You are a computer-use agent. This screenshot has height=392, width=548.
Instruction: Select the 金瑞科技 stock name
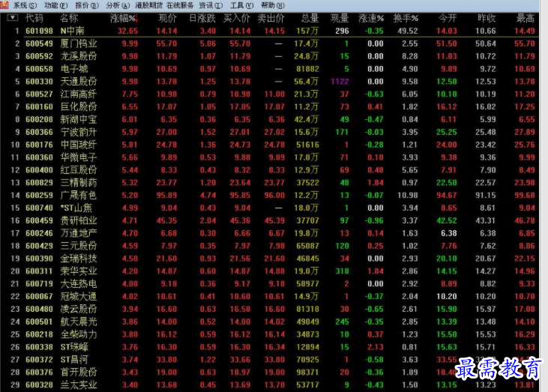point(79,259)
